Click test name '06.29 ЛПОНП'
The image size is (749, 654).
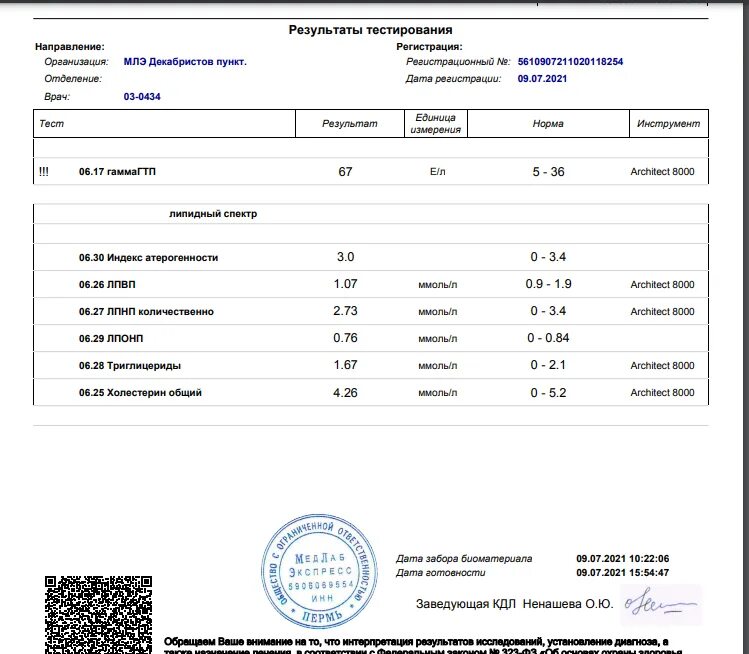coord(111,338)
